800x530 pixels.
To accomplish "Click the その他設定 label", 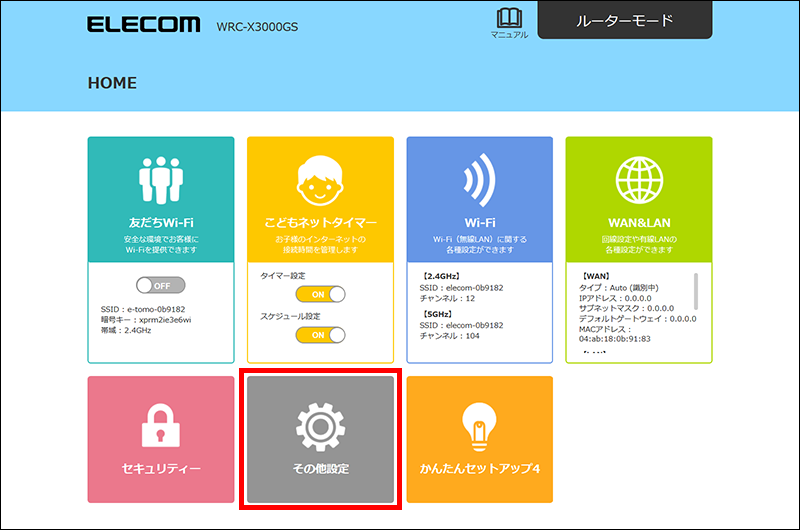I will [x=320, y=468].
